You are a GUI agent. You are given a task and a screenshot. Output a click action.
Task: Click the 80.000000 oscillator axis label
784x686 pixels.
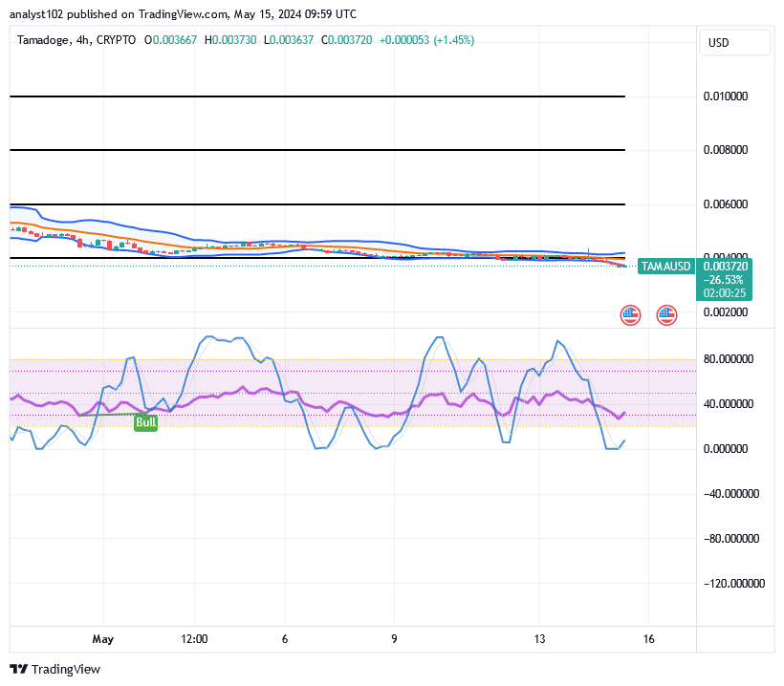pos(728,359)
